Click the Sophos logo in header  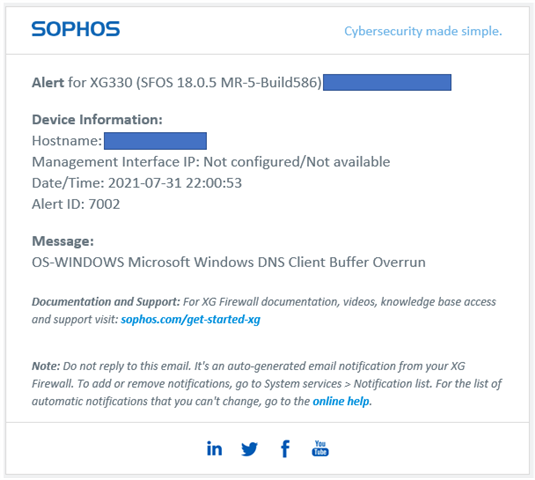pos(76,29)
